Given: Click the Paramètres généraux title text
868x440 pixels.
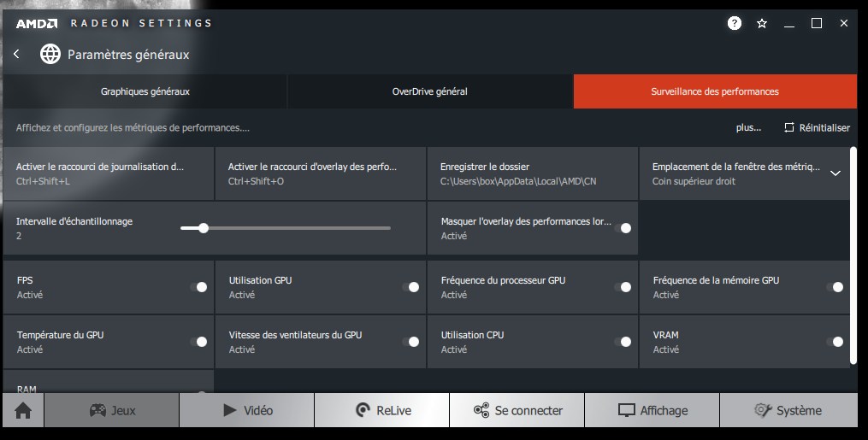Looking at the screenshot, I should (x=128, y=55).
